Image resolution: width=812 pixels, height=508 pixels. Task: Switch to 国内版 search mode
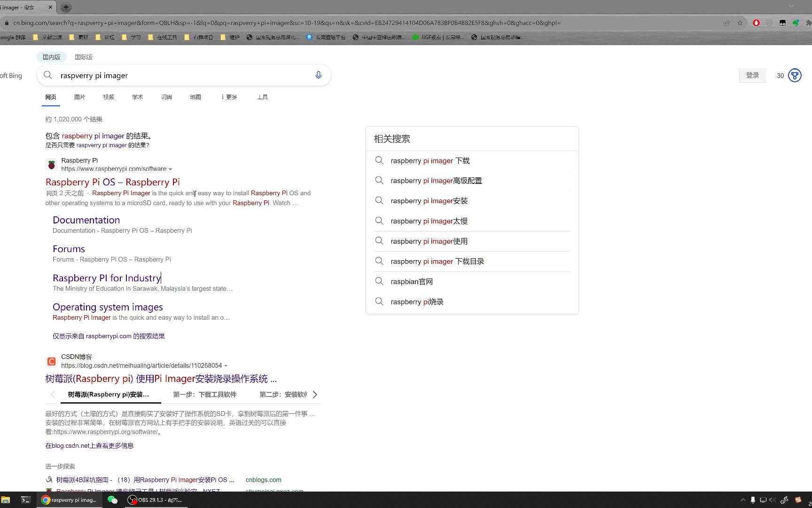coord(52,57)
